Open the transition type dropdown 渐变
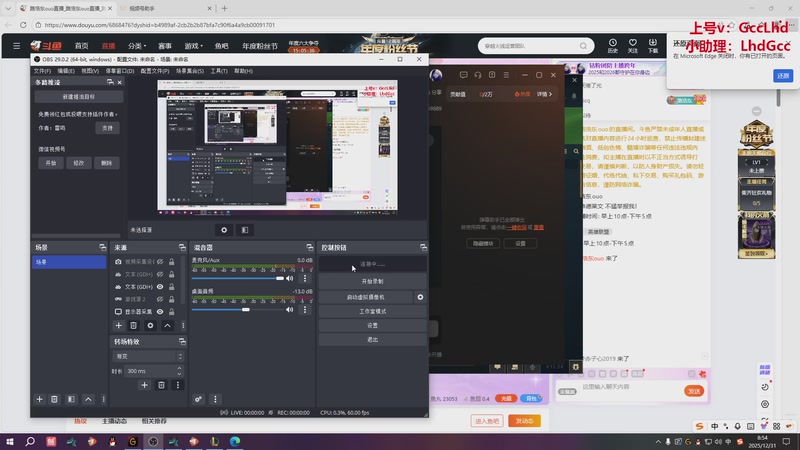800x450 pixels. tap(148, 356)
